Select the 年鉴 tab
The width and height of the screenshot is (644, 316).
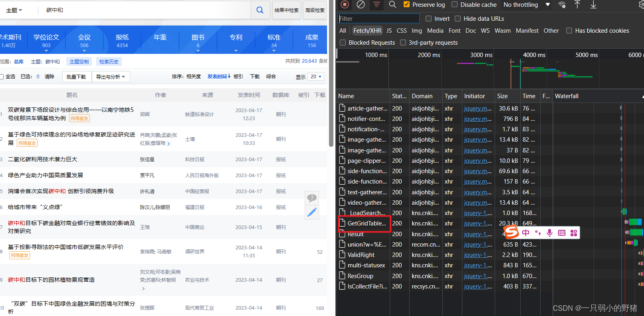(x=160, y=37)
